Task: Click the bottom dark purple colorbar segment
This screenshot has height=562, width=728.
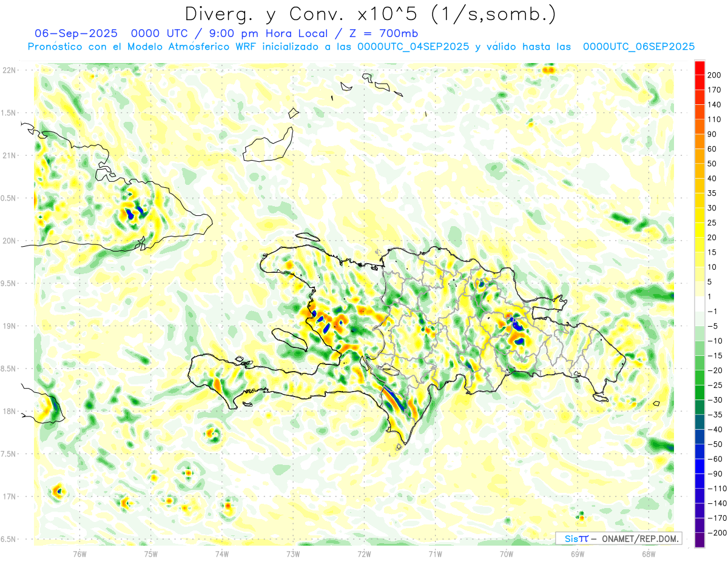Action: click(x=699, y=540)
